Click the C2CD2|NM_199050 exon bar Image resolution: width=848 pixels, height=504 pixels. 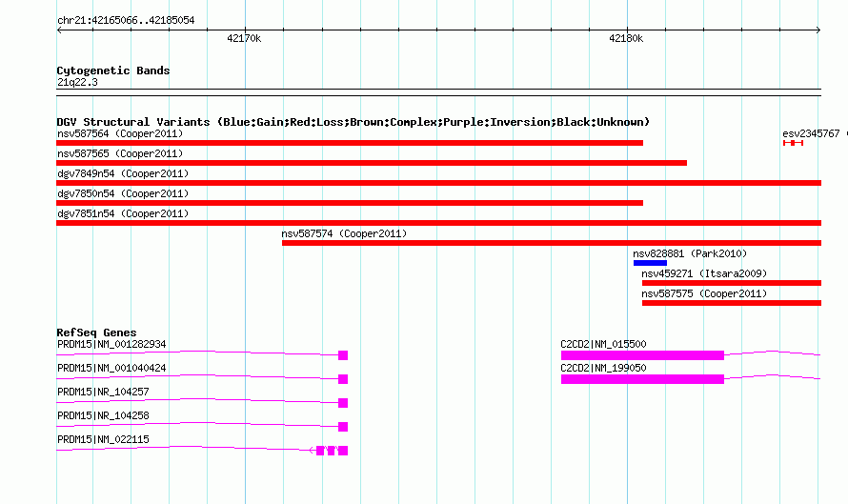pos(642,379)
